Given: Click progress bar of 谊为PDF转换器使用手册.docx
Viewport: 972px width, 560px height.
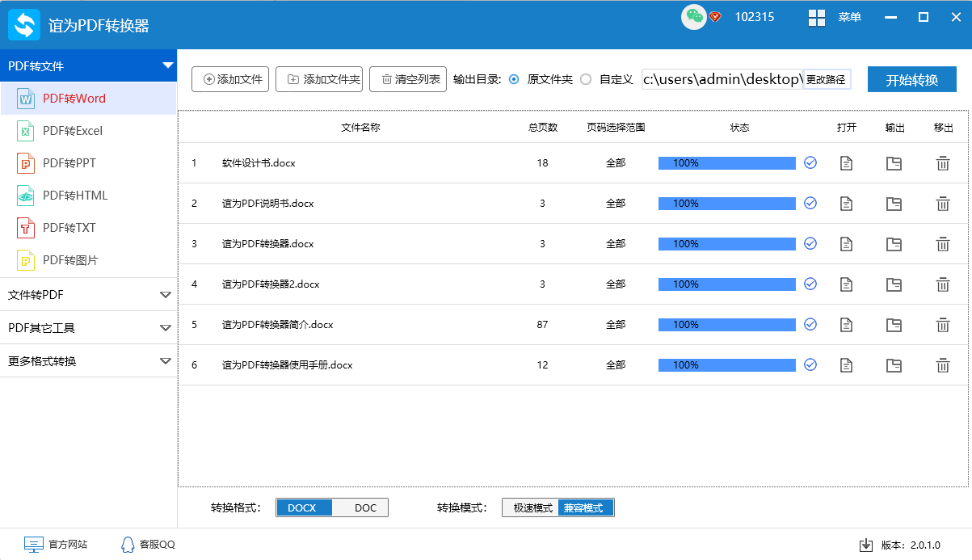Looking at the screenshot, I should click(x=726, y=365).
